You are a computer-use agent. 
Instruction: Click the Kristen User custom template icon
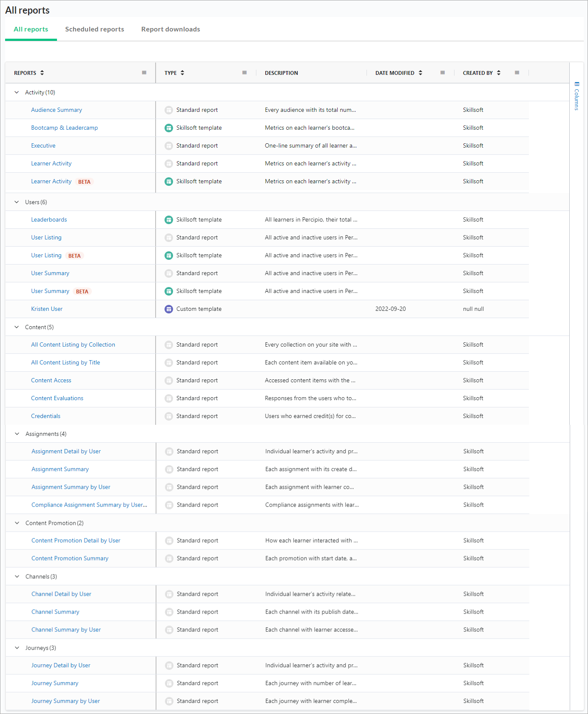169,309
